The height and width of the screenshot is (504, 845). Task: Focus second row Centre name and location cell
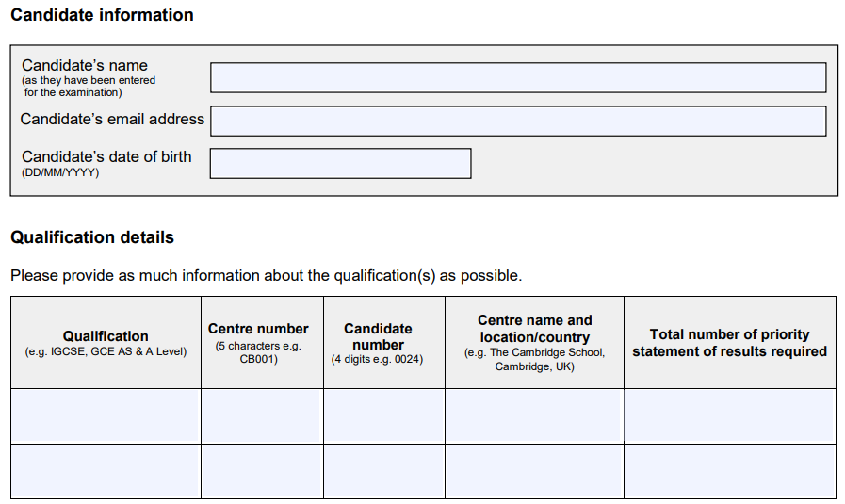pyautogui.click(x=534, y=471)
